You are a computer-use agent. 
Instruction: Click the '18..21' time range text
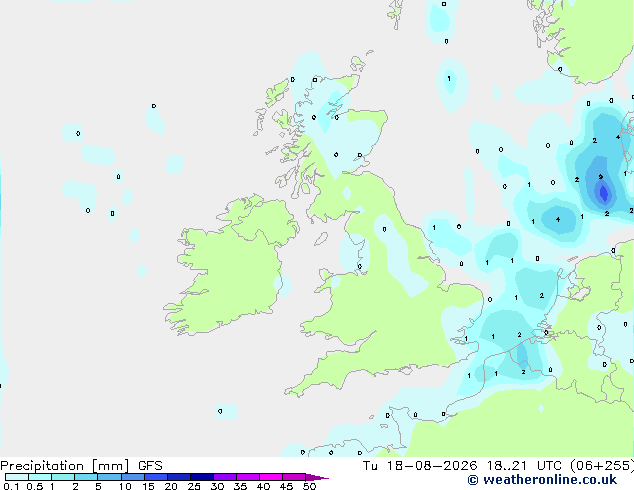pos(507,466)
